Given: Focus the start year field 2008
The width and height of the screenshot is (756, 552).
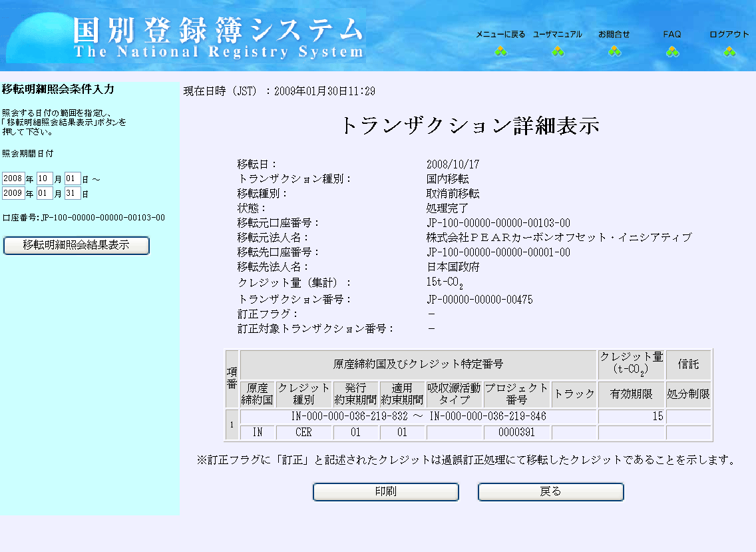Looking at the screenshot, I should (13, 178).
